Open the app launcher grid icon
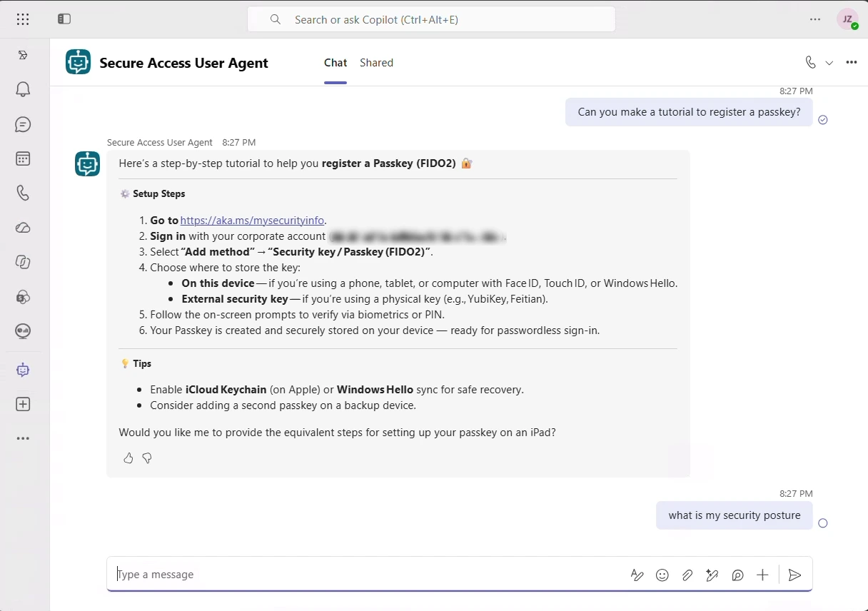Screen dimensions: 868x611 [x=23, y=19]
